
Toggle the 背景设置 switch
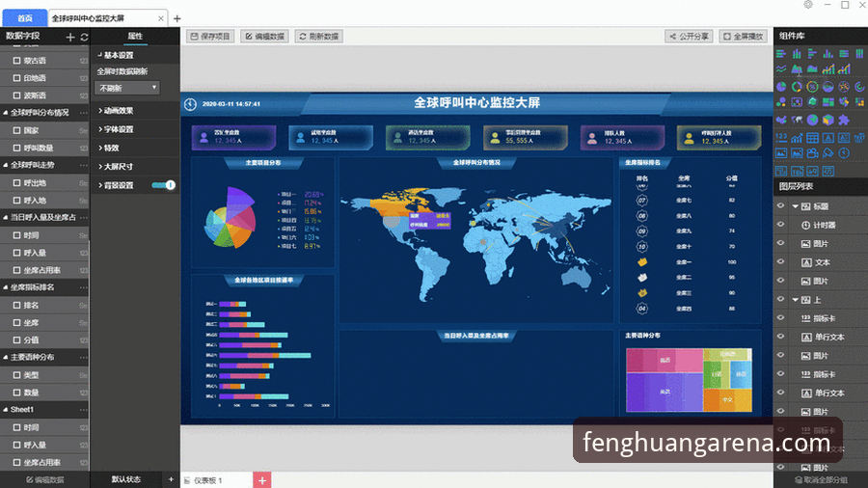(164, 185)
